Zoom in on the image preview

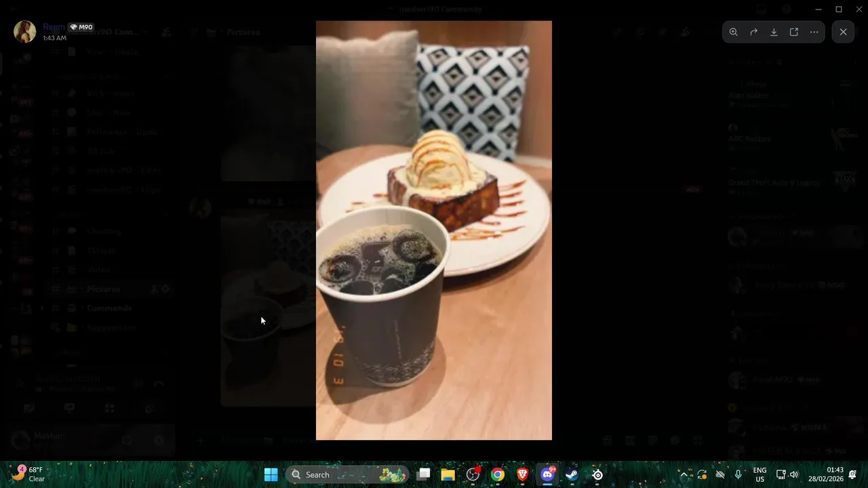point(734,32)
